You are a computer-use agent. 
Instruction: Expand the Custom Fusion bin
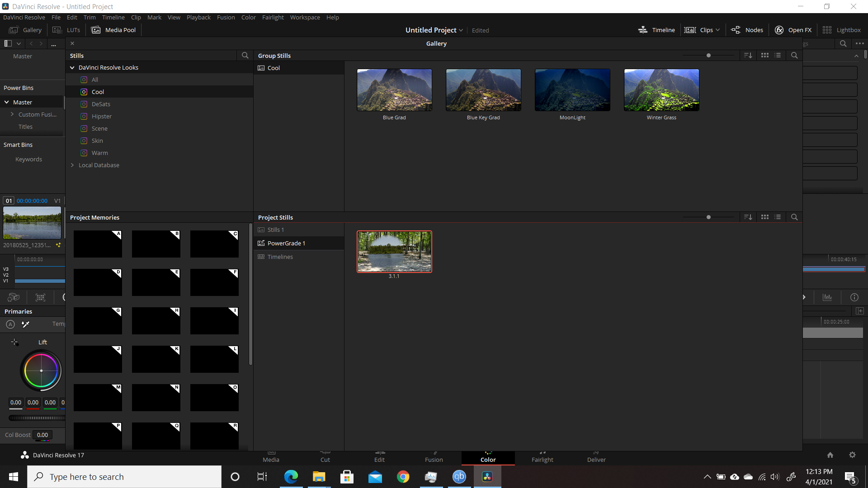pos(12,114)
